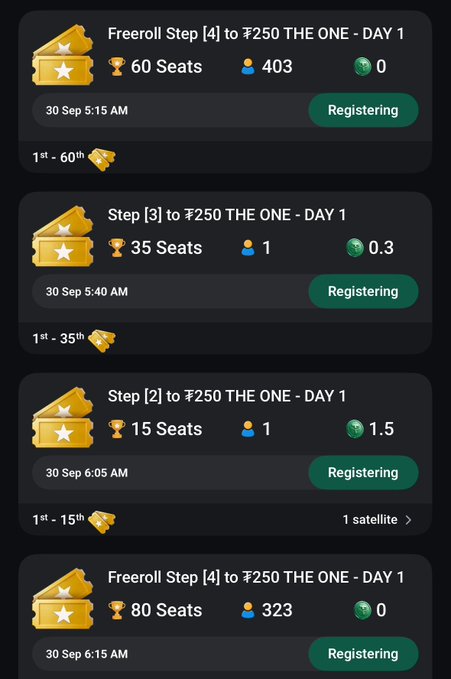The image size is (451, 679).
Task: Click the small ticket prize icon beside 1st - 60th
Action: [x=102, y=159]
